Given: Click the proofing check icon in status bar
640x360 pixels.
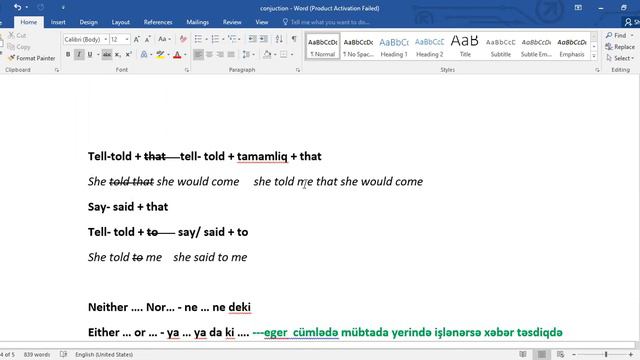Looking at the screenshot, I should coord(63,354).
